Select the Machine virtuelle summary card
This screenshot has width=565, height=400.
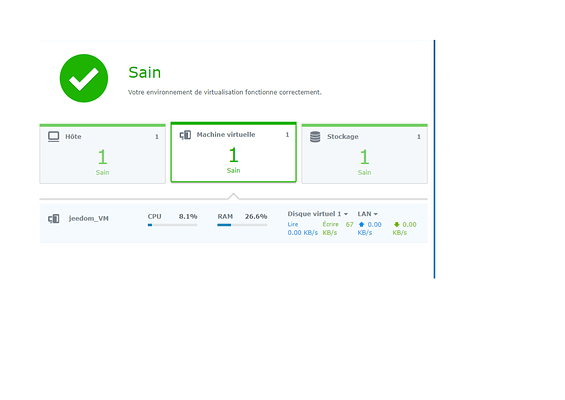tap(233, 152)
